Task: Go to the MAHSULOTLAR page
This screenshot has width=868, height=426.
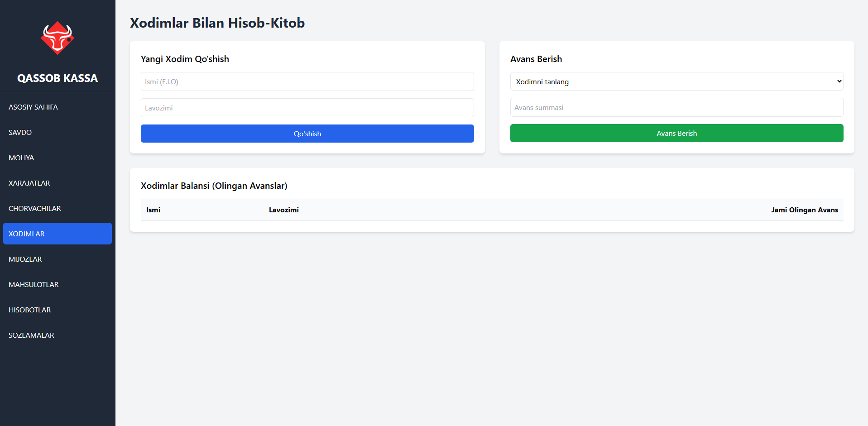Action: (x=34, y=285)
